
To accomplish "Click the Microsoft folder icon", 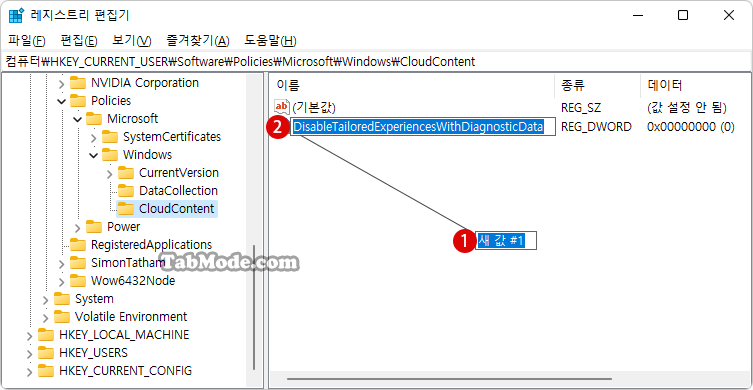I will [94, 119].
